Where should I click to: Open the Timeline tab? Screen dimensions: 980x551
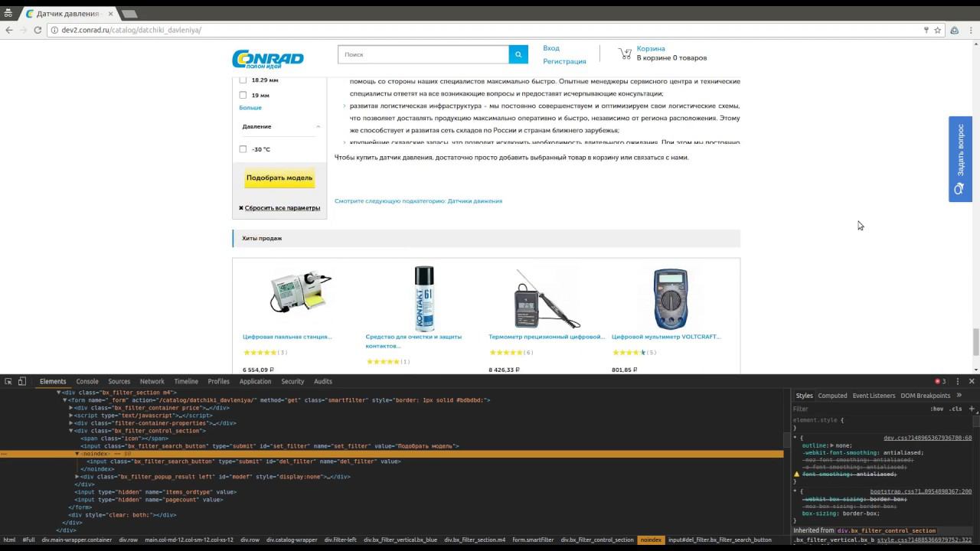(x=186, y=381)
